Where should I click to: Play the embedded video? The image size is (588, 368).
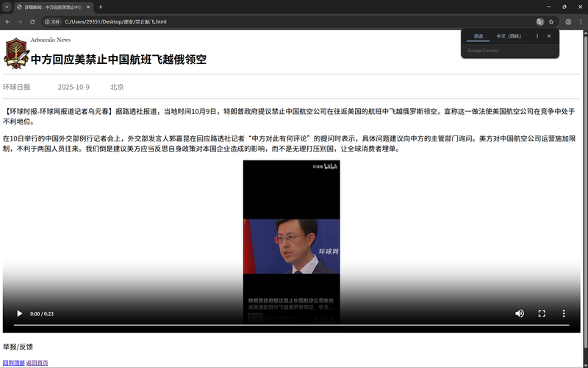(20, 314)
